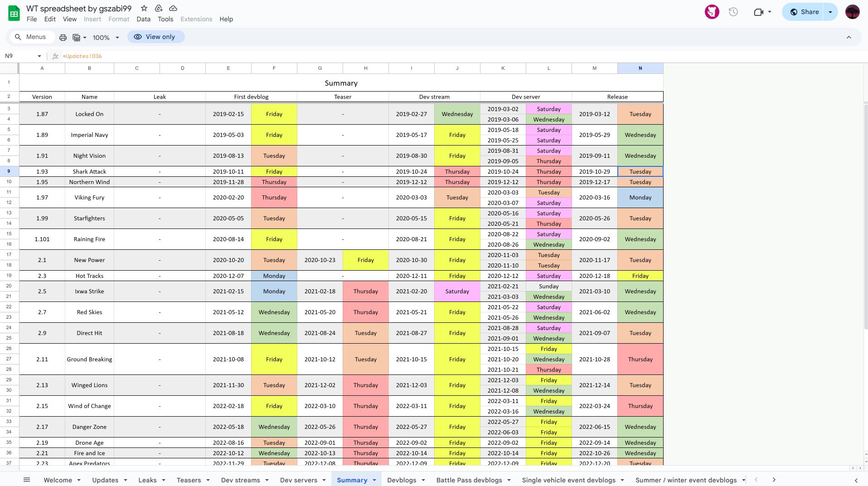The height and width of the screenshot is (486, 868).
Task: Print the spreadsheet with the printer icon
Action: point(63,37)
